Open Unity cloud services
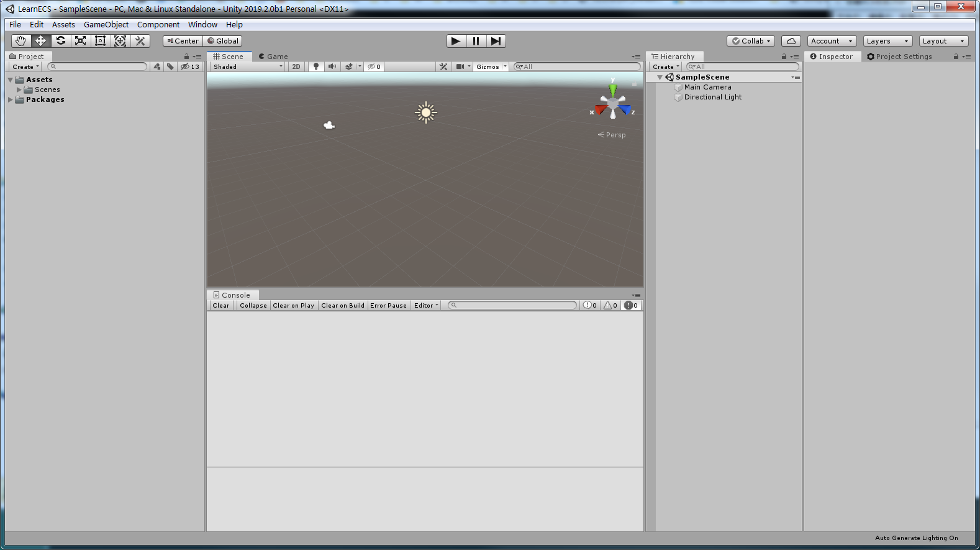This screenshot has height=550, width=980. pyautogui.click(x=791, y=41)
